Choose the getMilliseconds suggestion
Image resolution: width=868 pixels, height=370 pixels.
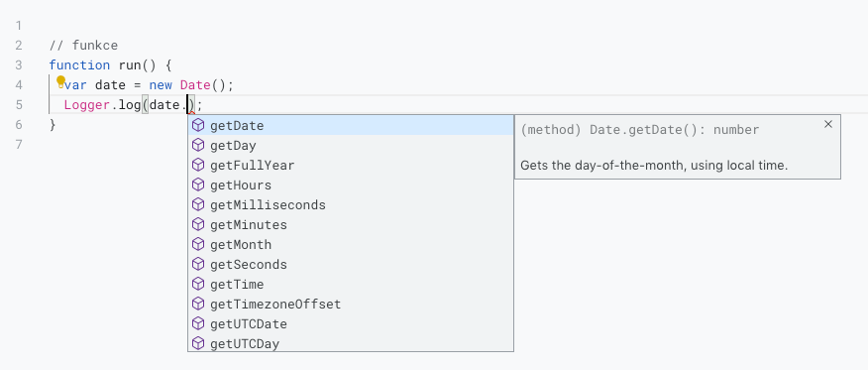click(351, 205)
